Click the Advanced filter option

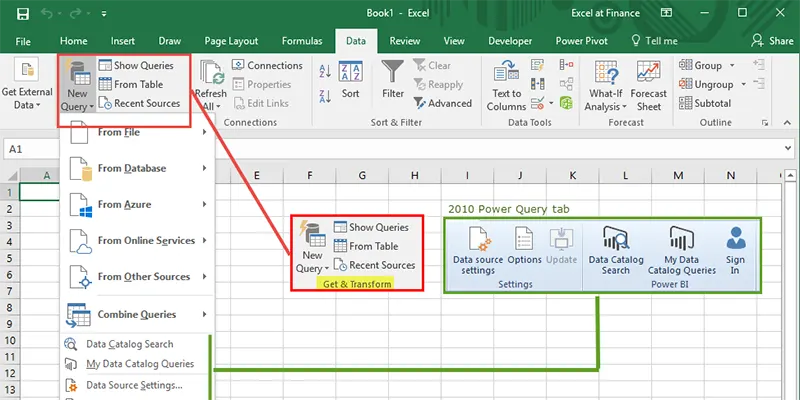443,103
